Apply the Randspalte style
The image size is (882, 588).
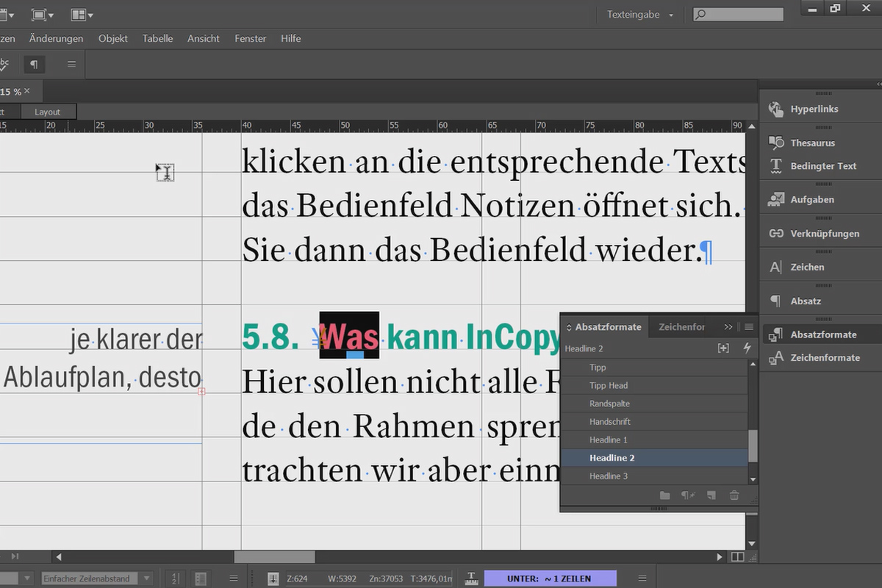click(x=612, y=403)
